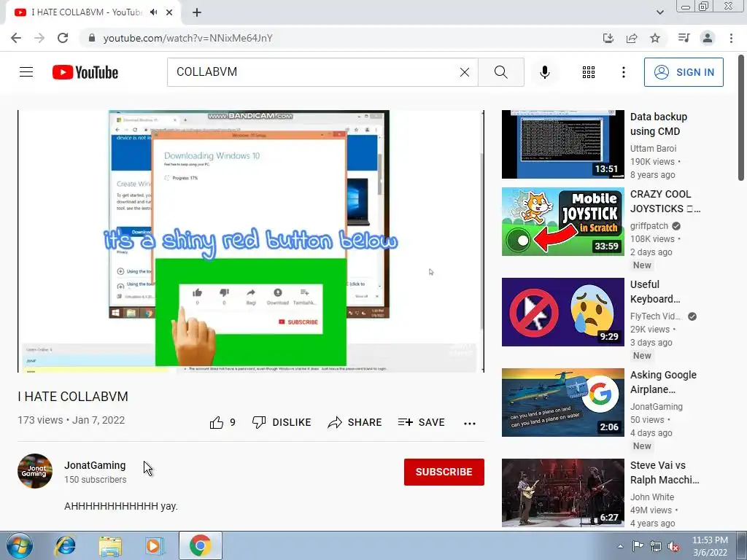Open the taskbar clock 11:53 PM
This screenshot has width=747, height=560.
pos(710,546)
